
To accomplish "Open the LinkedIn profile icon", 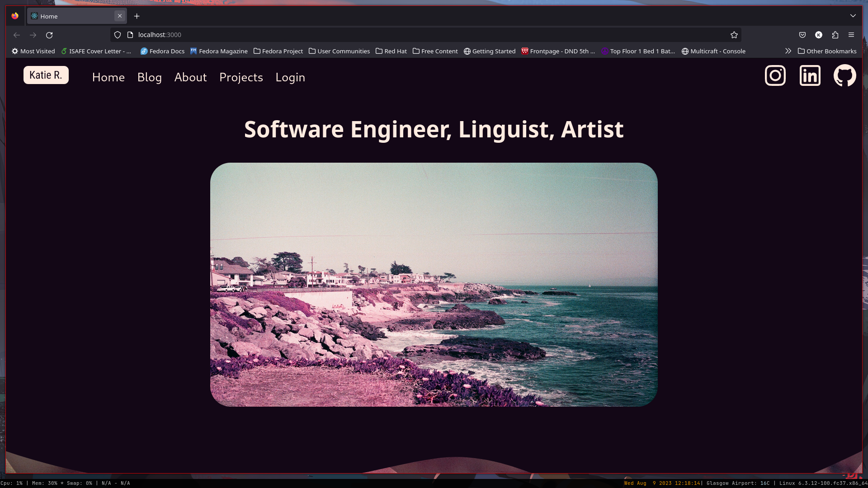I will 810,75.
